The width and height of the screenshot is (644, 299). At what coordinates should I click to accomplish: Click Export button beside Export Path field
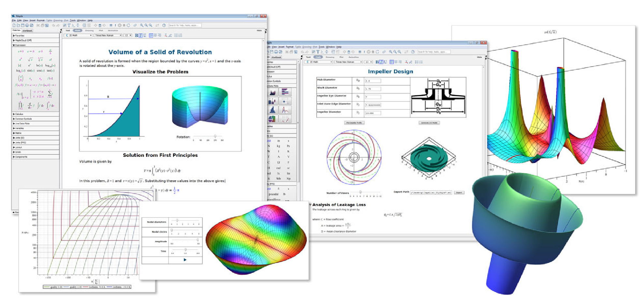click(x=459, y=193)
